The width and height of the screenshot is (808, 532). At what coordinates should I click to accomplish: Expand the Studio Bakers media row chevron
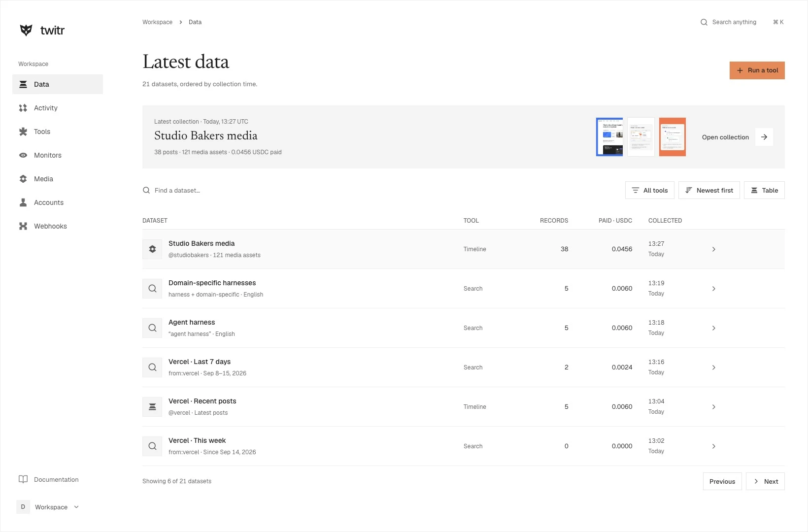pos(714,249)
